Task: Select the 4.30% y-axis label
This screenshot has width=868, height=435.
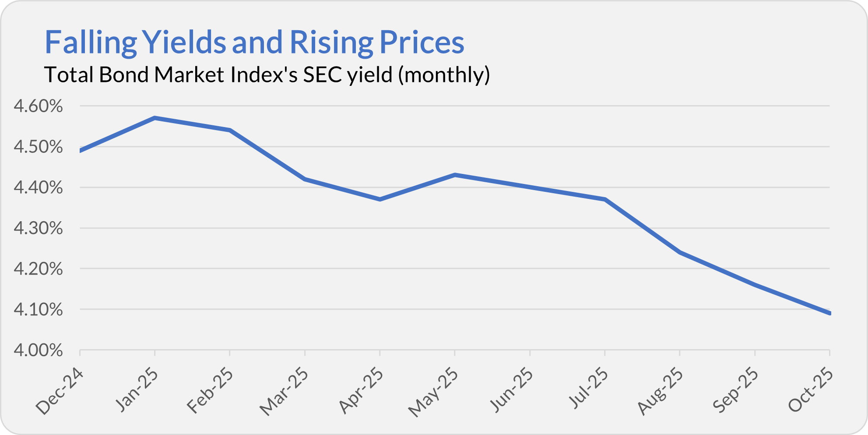Action: [x=39, y=228]
